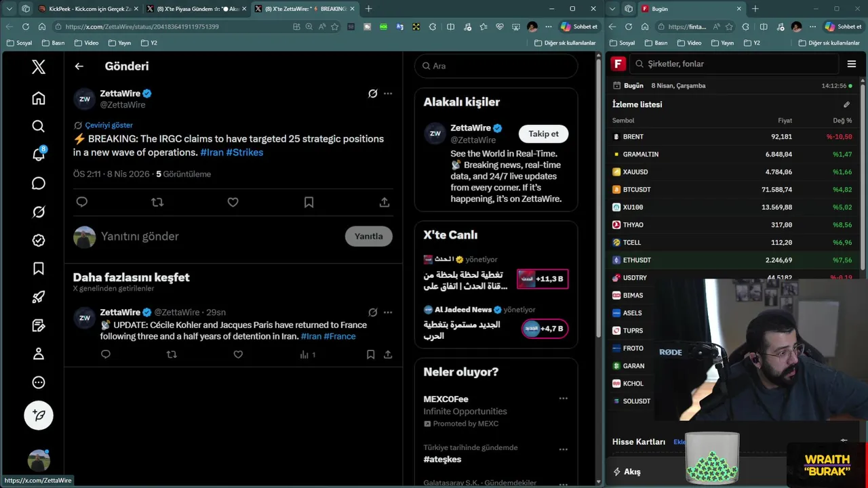Open options for MEXC0Fee promoted trend
Viewport: 868px width, 488px height.
[x=563, y=399]
